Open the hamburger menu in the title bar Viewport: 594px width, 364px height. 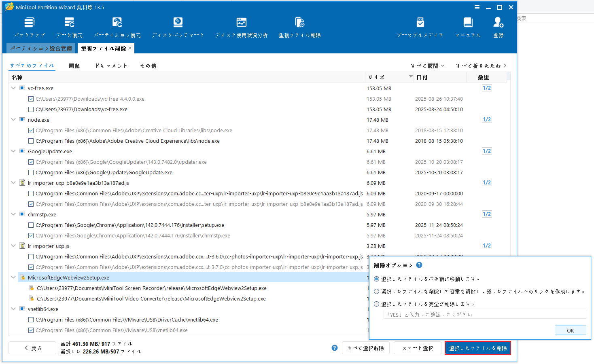click(477, 7)
